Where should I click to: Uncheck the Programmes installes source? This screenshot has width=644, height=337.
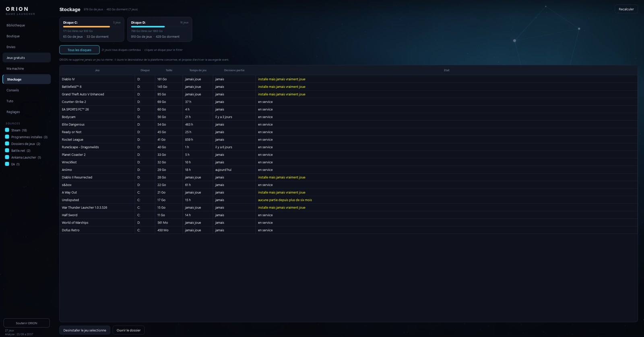pyautogui.click(x=7, y=137)
